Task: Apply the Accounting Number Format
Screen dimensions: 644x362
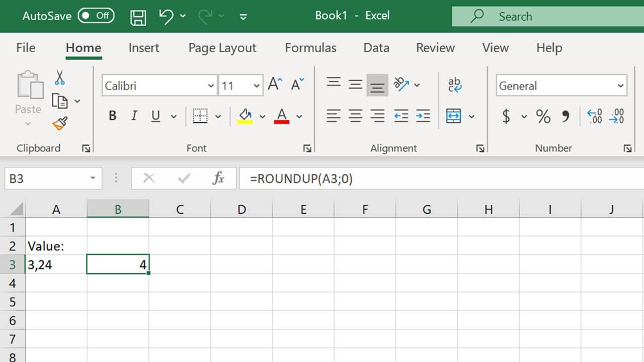Action: pos(506,116)
